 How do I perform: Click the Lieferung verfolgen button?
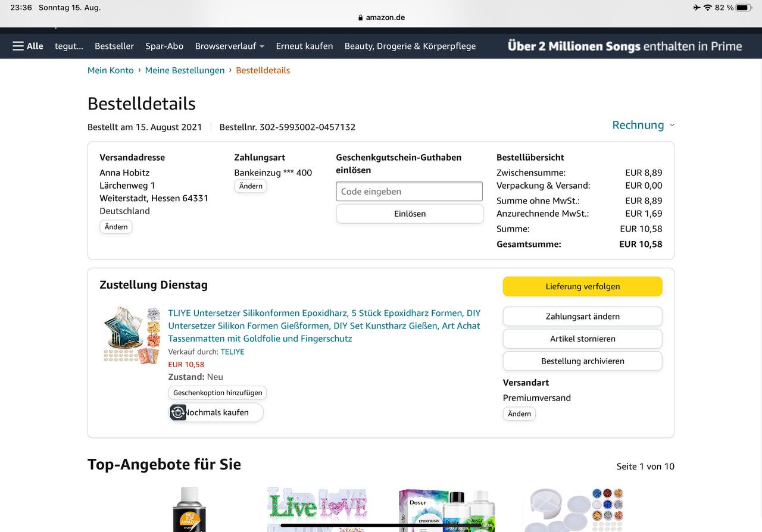click(x=582, y=286)
